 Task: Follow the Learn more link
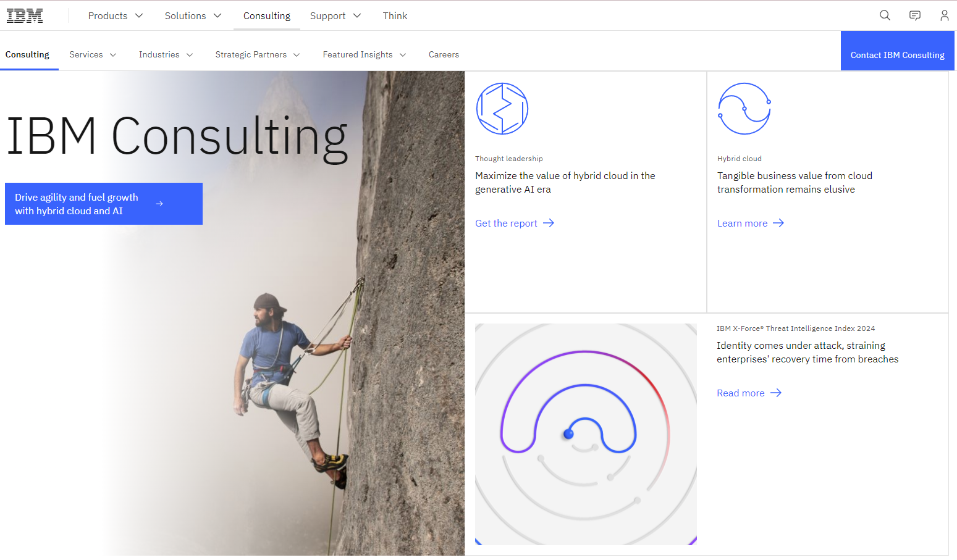[743, 224]
